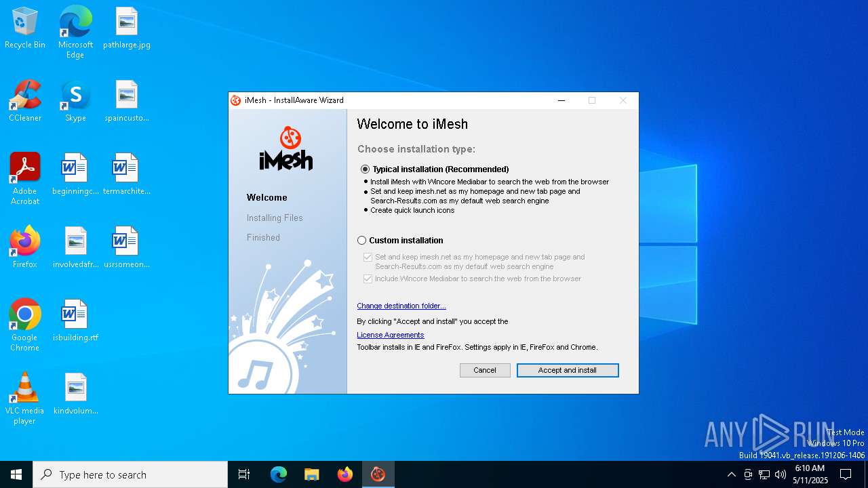Open File Explorer from the taskbar
Screen dimensions: 868x488
pos(312,474)
